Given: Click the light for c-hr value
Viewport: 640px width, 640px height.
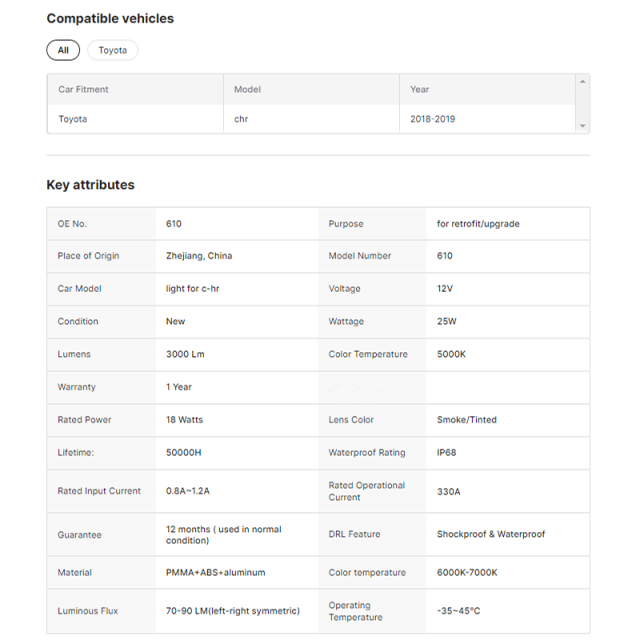Looking at the screenshot, I should click(192, 289).
